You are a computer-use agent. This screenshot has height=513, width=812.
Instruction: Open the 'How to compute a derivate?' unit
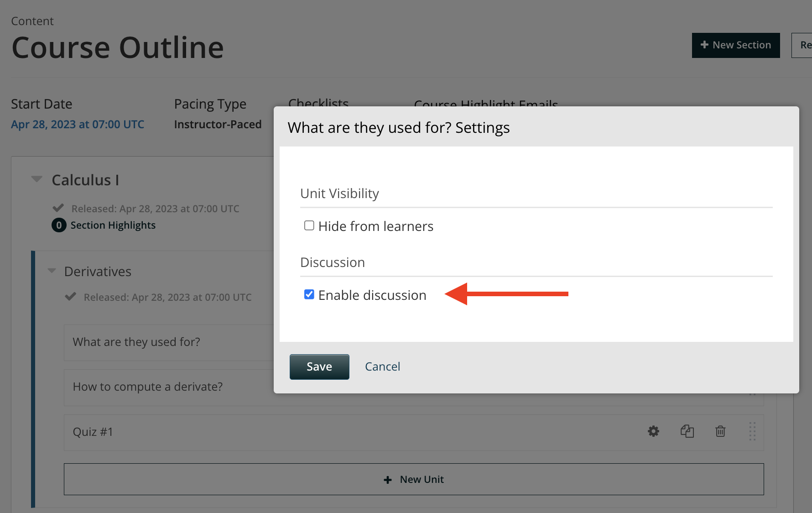(147, 387)
